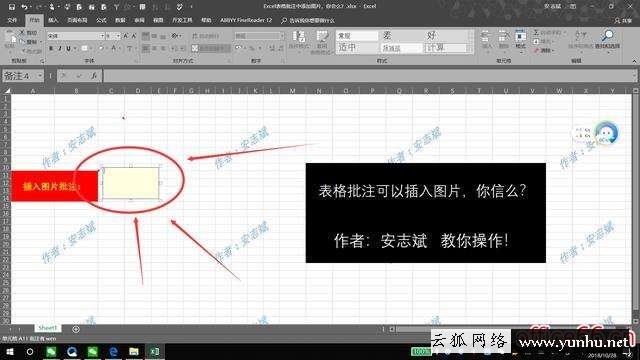The width and height of the screenshot is (640, 360).
Task: Click the Select All corner triangle
Action: pyautogui.click(x=7, y=91)
